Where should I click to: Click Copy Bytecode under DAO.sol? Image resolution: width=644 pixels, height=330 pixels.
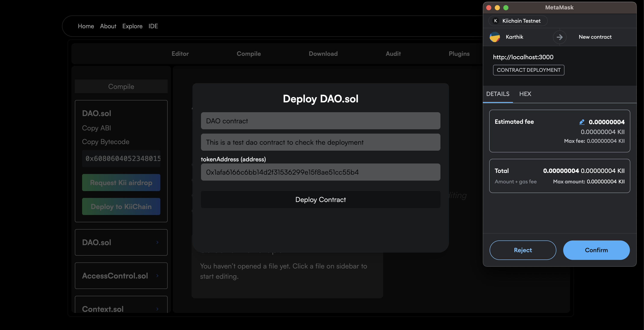[105, 142]
